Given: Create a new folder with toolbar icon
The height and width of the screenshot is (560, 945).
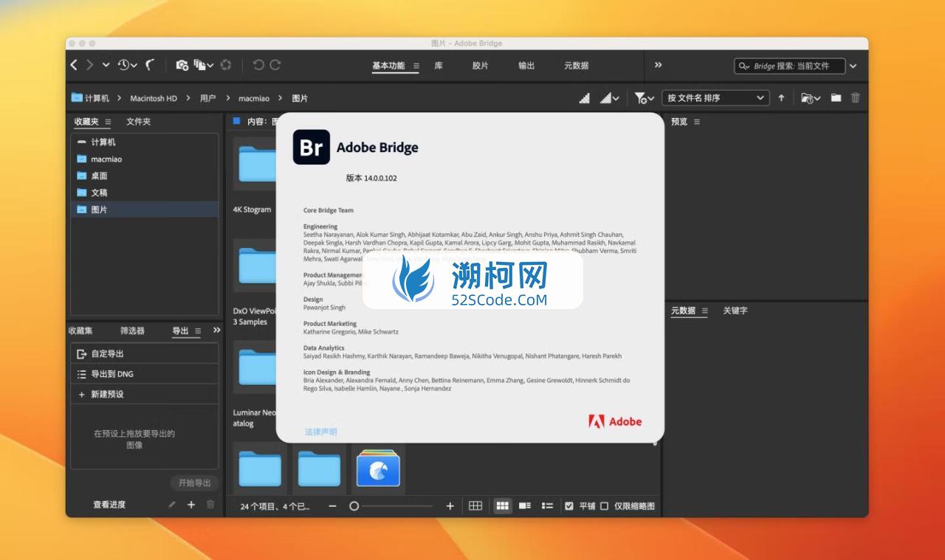Looking at the screenshot, I should [836, 97].
